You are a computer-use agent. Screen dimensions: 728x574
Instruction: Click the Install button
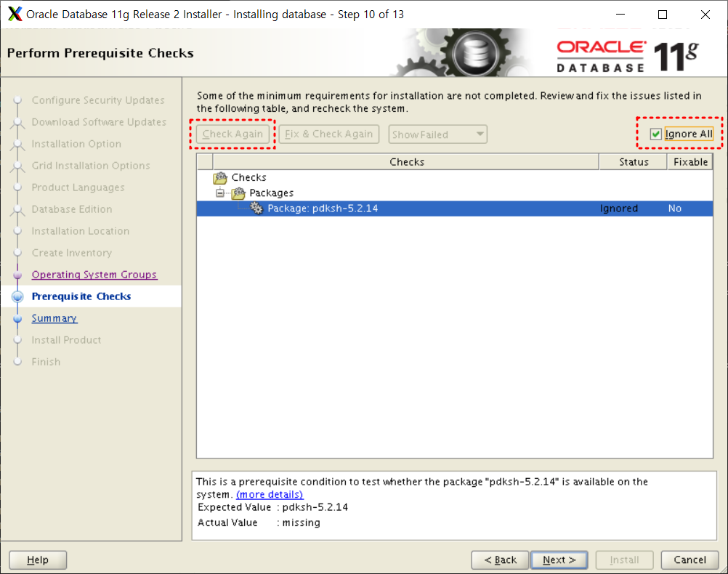click(x=624, y=560)
